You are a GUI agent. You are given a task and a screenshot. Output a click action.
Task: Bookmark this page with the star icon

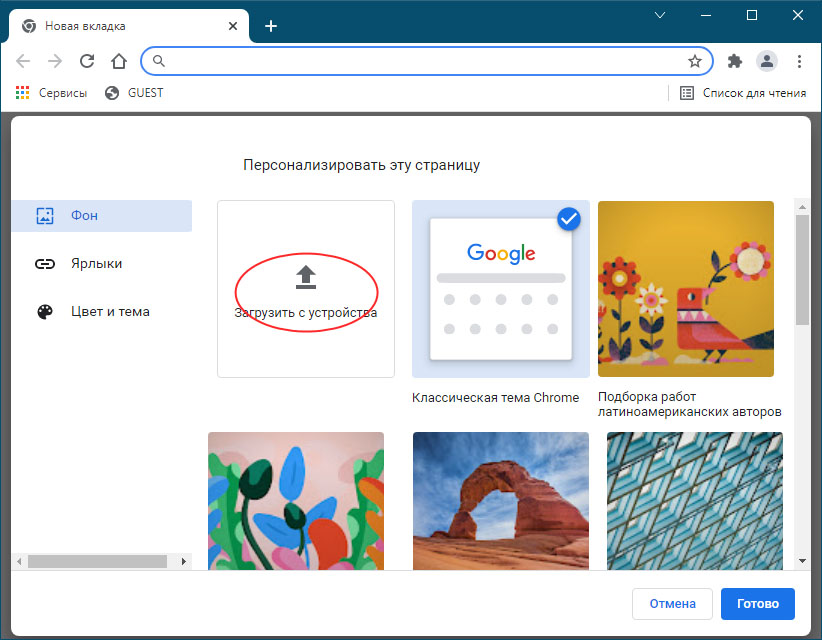point(695,61)
